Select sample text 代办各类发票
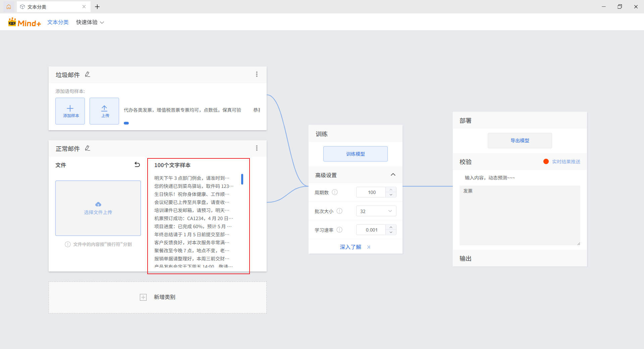The height and width of the screenshot is (349, 644). [182, 110]
